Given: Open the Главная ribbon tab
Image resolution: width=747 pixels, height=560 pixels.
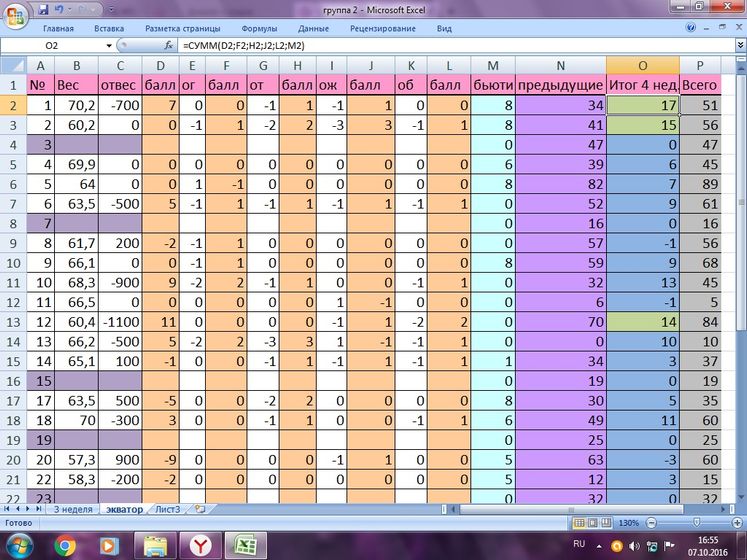Looking at the screenshot, I should point(59,29).
